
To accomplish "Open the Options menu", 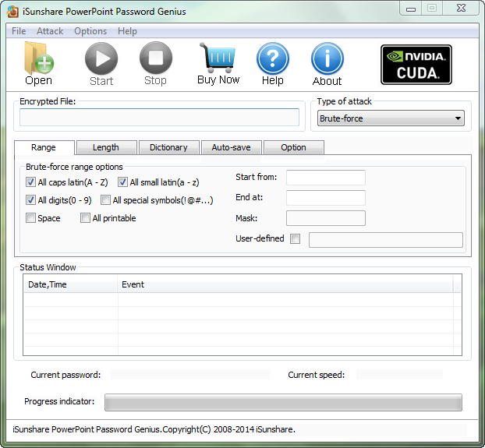I will tap(90, 31).
